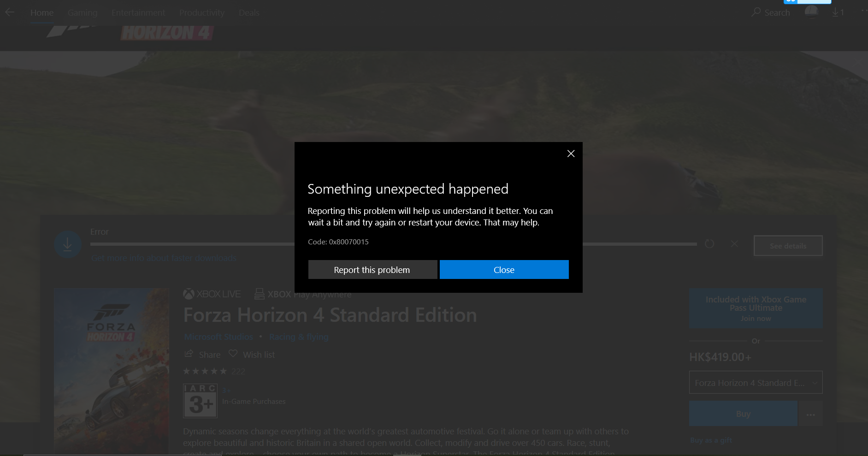Close the error dialog with X icon
Screen dimensions: 868x456
571,154
